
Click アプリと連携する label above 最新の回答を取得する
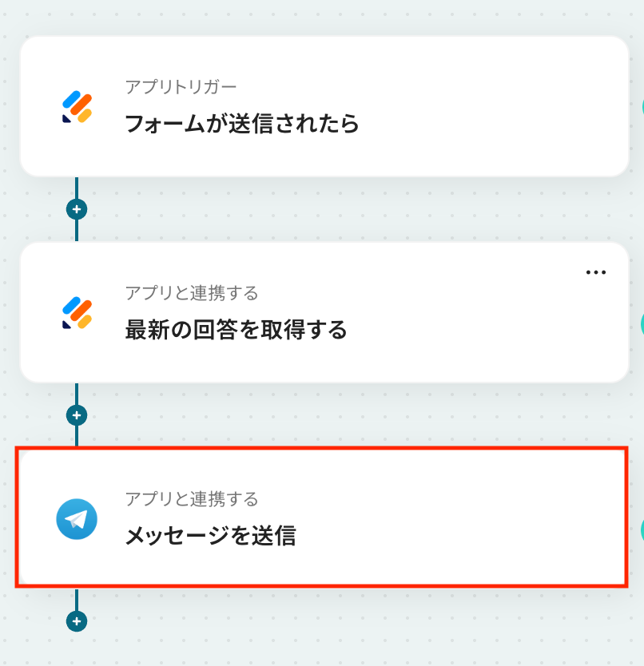click(x=192, y=293)
